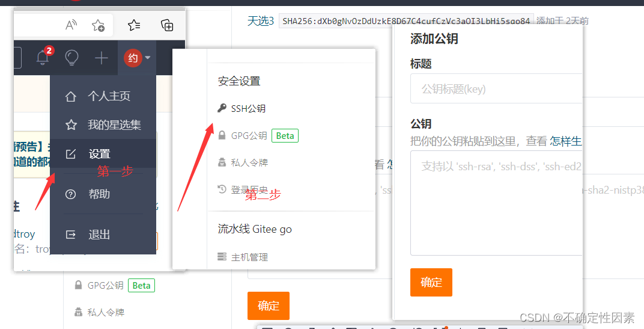Viewport: 644px width, 329px height.
Task: Open browser Collections icon
Action: point(167,25)
